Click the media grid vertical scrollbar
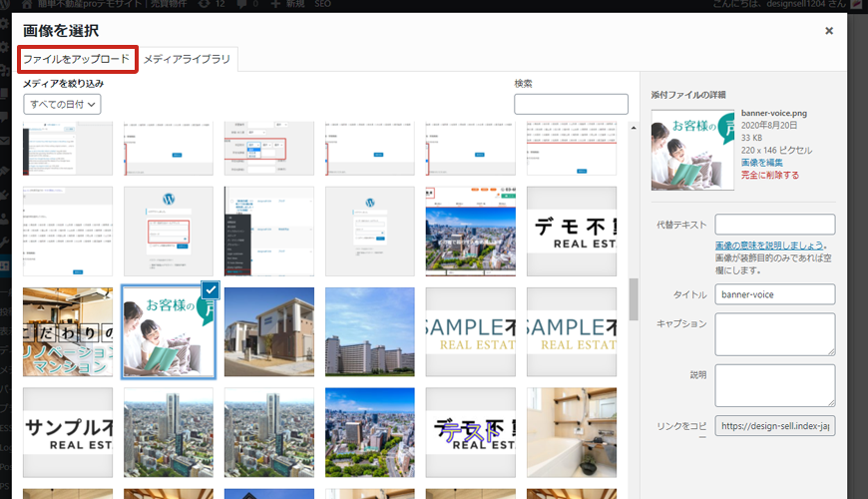 click(x=633, y=299)
